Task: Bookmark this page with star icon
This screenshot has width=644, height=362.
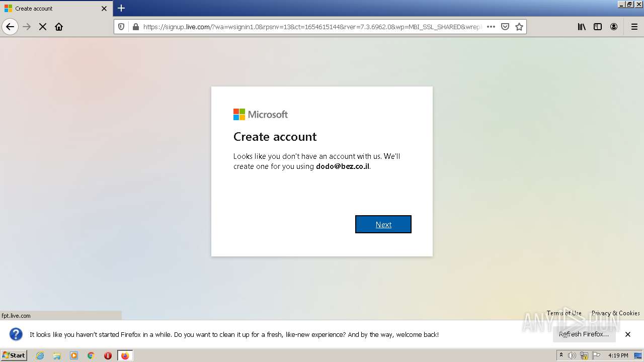Action: point(519,27)
